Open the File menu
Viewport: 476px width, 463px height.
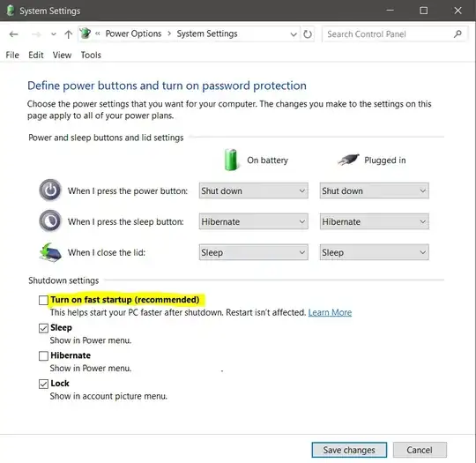point(12,55)
